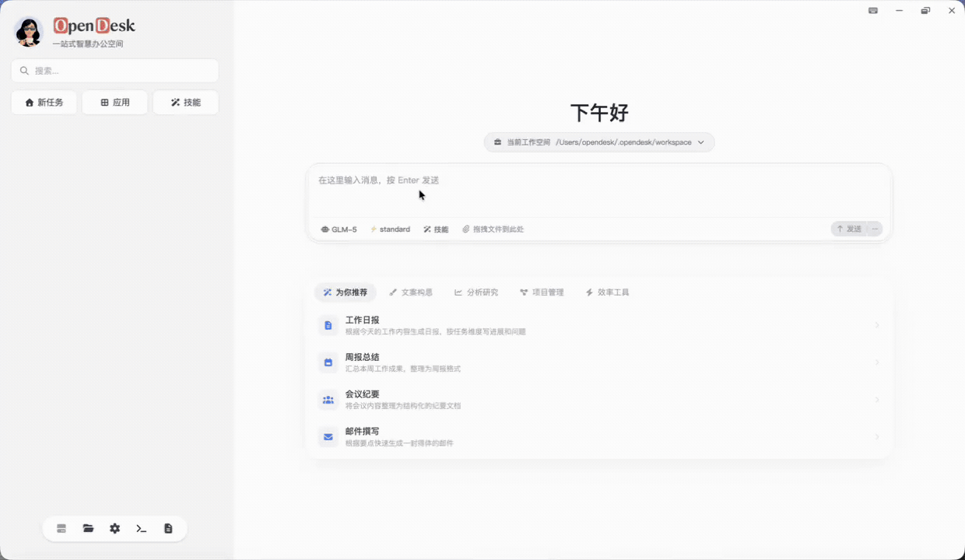Click the 邮件撰写 envelope icon
The height and width of the screenshot is (560, 965).
point(328,437)
